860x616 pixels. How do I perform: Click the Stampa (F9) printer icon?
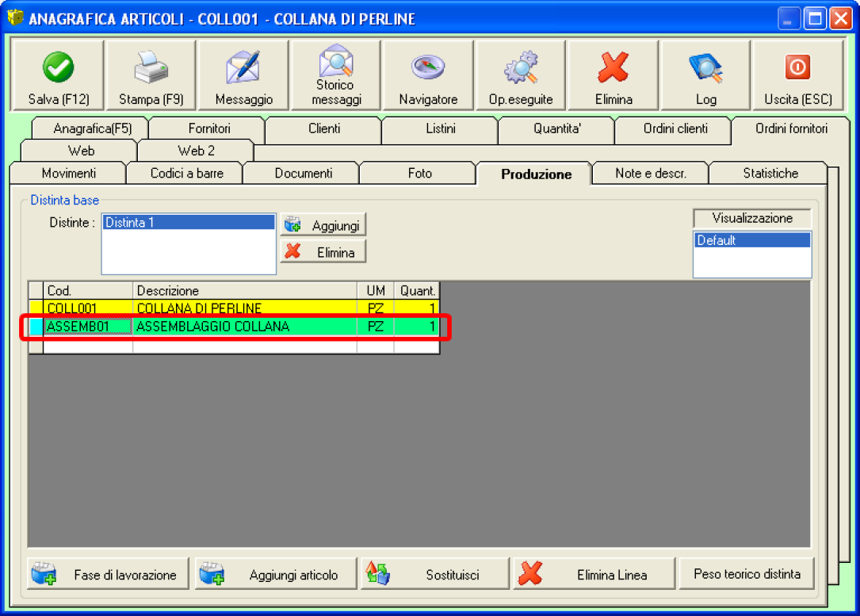pos(151,69)
